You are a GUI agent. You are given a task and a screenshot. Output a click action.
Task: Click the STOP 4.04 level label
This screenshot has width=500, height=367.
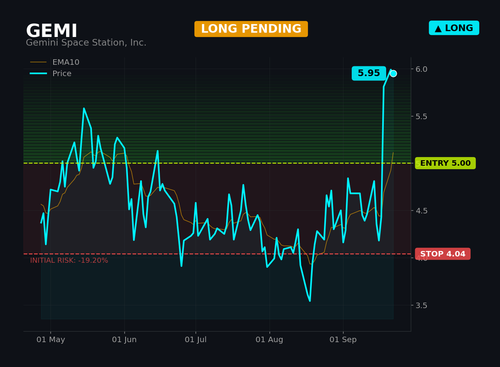point(443,254)
